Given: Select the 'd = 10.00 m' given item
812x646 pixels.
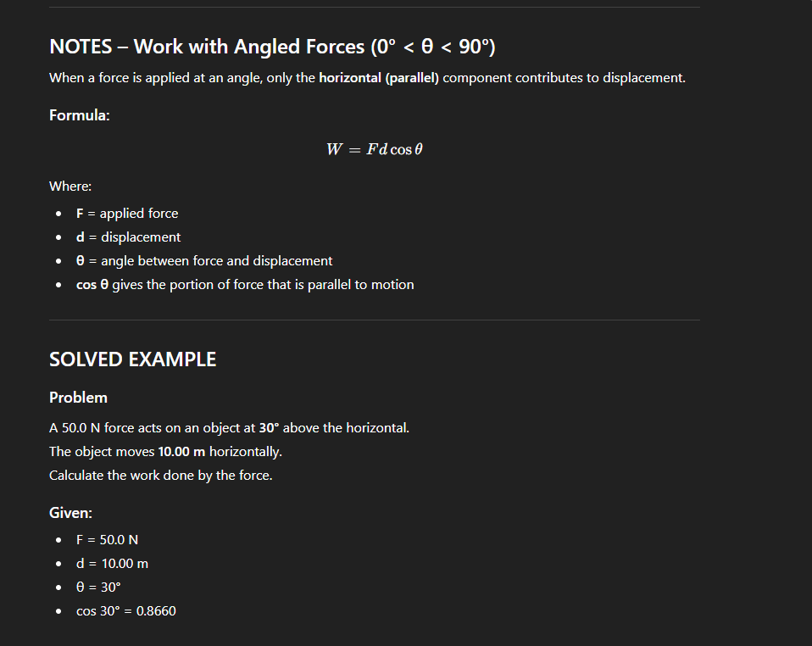Looking at the screenshot, I should (x=112, y=564).
